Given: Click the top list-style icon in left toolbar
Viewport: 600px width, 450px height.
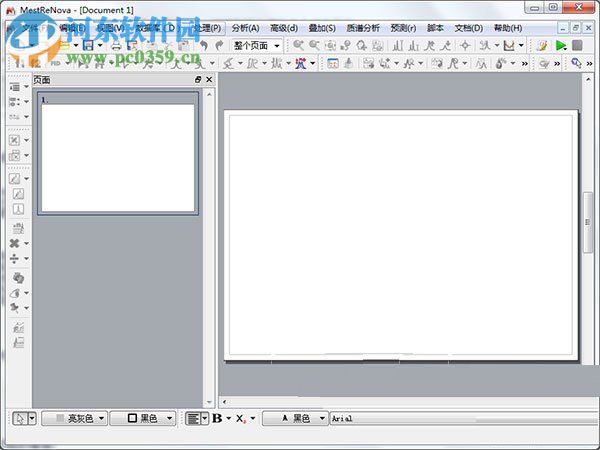Looking at the screenshot, I should [15, 87].
